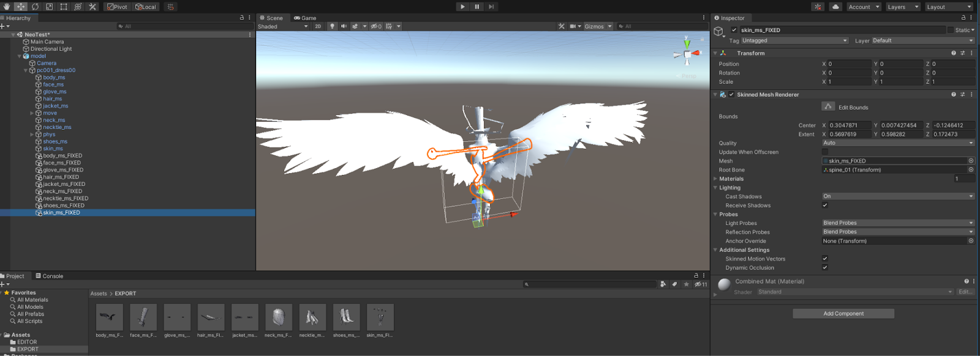Open the Layers dropdown
Image resolution: width=980 pixels, height=356 pixels.
(903, 7)
